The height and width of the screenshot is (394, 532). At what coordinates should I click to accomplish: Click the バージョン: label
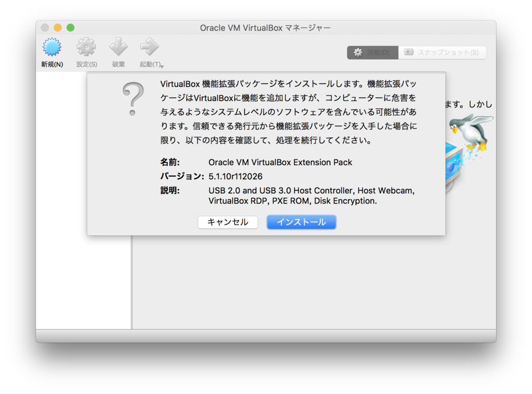pos(182,177)
